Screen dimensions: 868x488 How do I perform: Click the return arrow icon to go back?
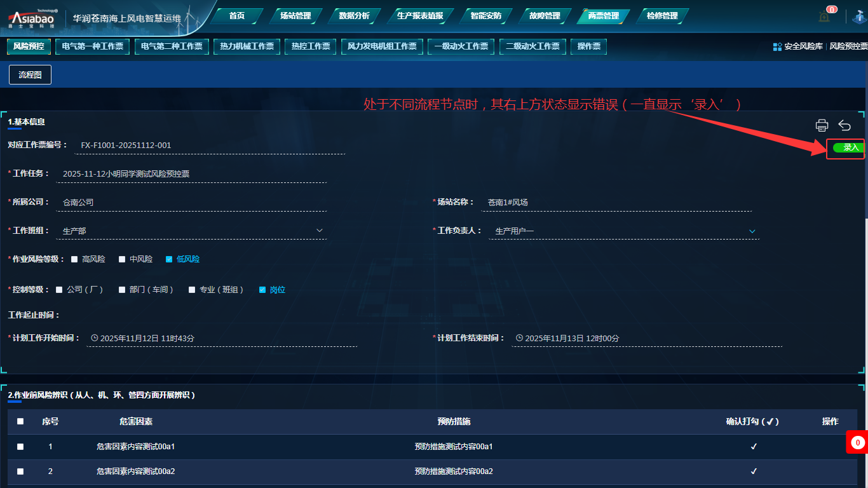(844, 125)
